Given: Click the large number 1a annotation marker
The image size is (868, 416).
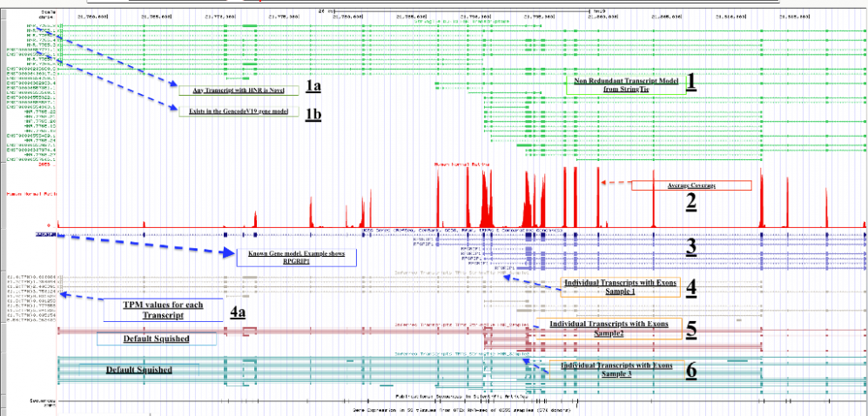Looking at the screenshot, I should tap(313, 86).
